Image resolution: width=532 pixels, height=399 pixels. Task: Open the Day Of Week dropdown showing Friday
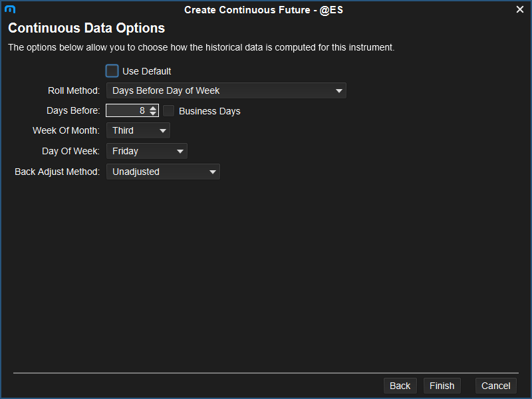(x=146, y=152)
